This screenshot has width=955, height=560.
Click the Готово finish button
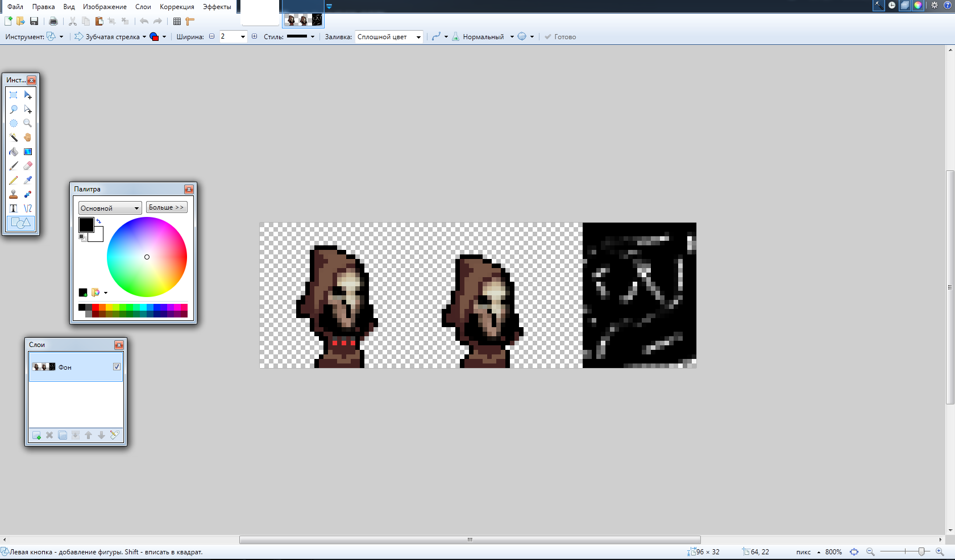560,36
